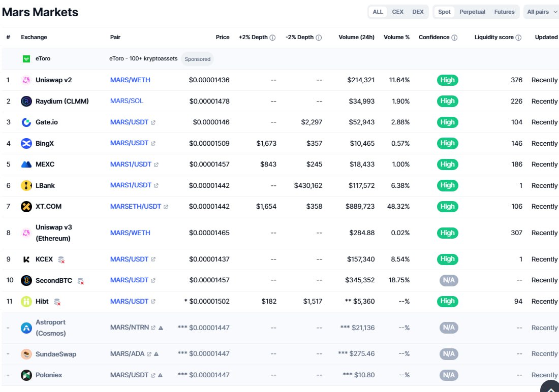Click the Astroport MARS/NTRN warning triangle icon
The height and width of the screenshot is (392, 559).
pyautogui.click(x=161, y=328)
